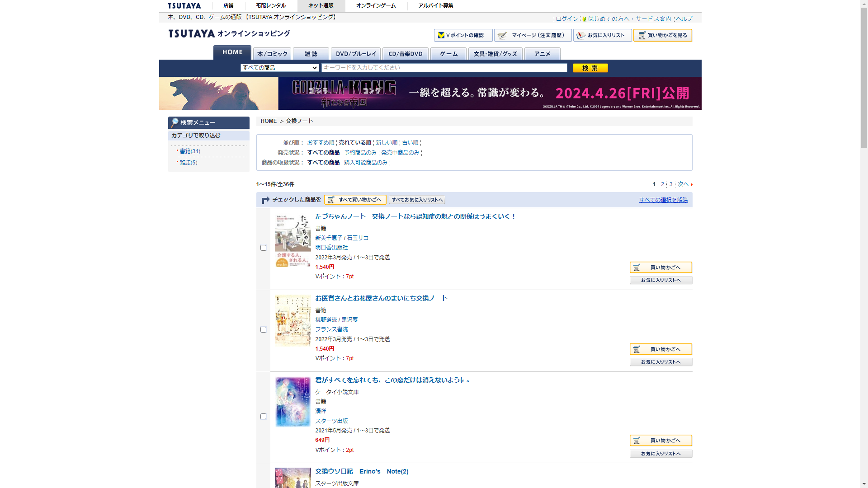
Task: Click the yellow 検索 button
Action: [x=590, y=68]
